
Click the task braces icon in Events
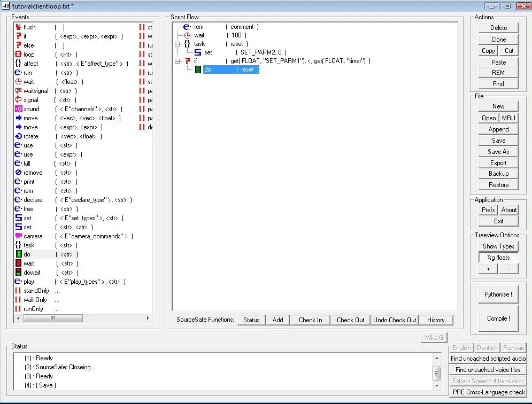(18, 245)
